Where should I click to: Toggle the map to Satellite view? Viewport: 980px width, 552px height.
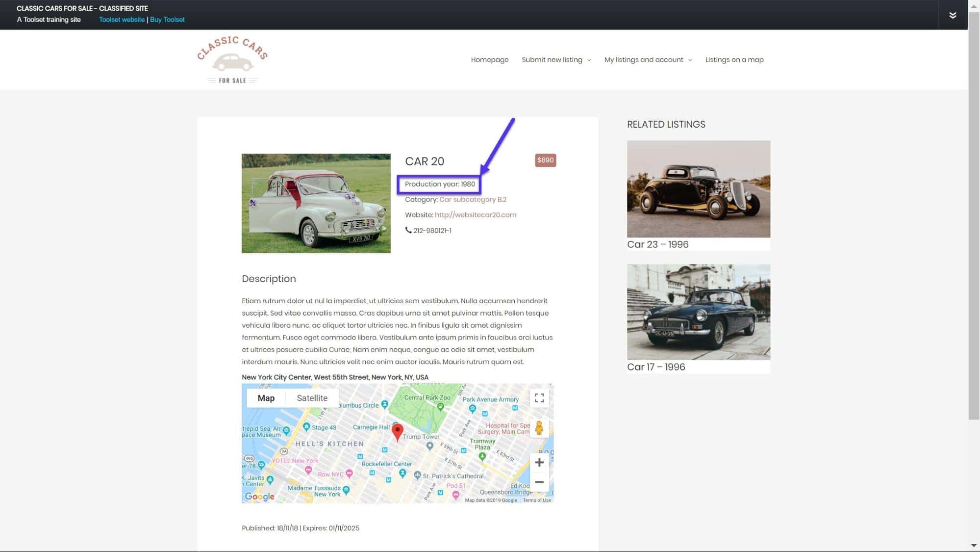(312, 398)
